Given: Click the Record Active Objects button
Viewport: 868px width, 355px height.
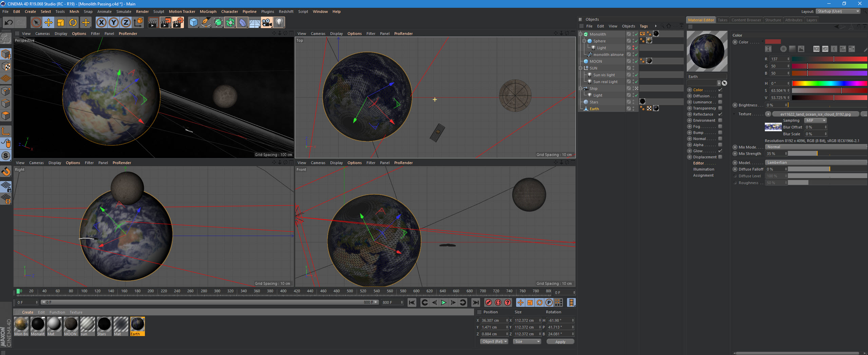Looking at the screenshot, I should pyautogui.click(x=489, y=302).
